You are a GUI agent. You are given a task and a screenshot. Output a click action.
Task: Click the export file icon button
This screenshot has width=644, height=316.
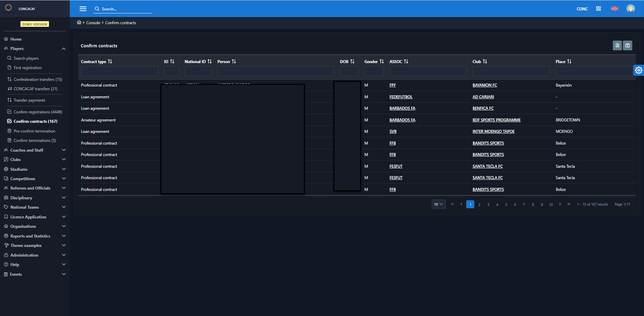coord(617,45)
